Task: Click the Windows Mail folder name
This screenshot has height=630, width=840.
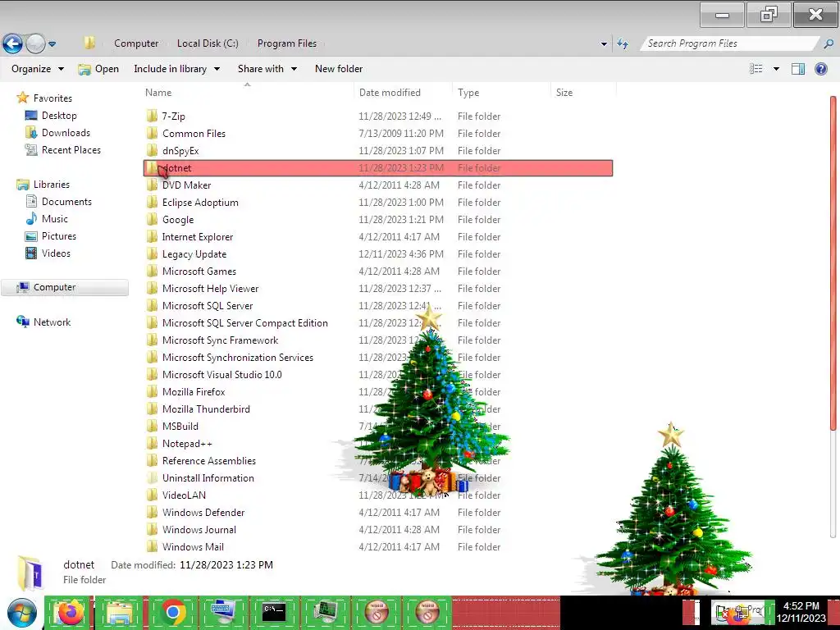Action: pos(193,546)
